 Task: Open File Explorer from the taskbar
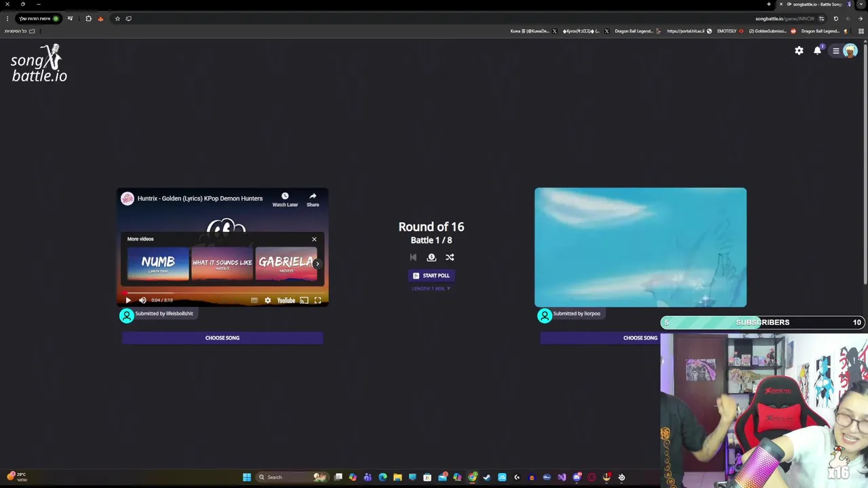pyautogui.click(x=397, y=477)
